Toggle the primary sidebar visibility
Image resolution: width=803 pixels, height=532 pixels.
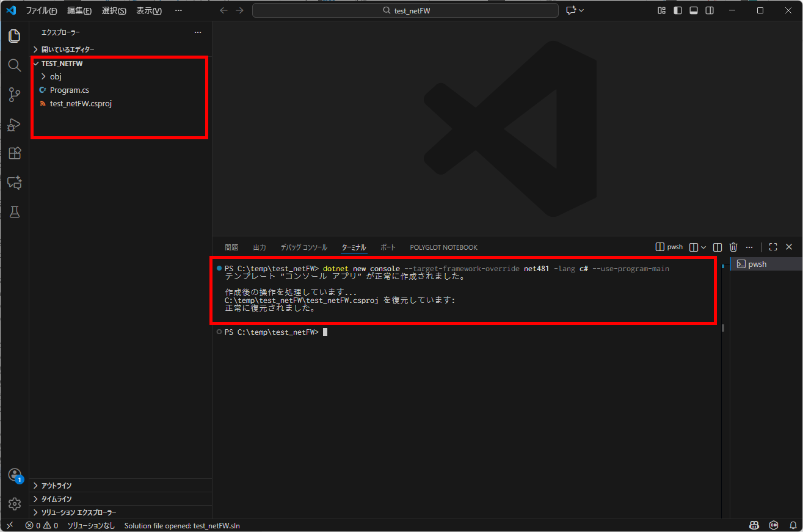click(677, 10)
